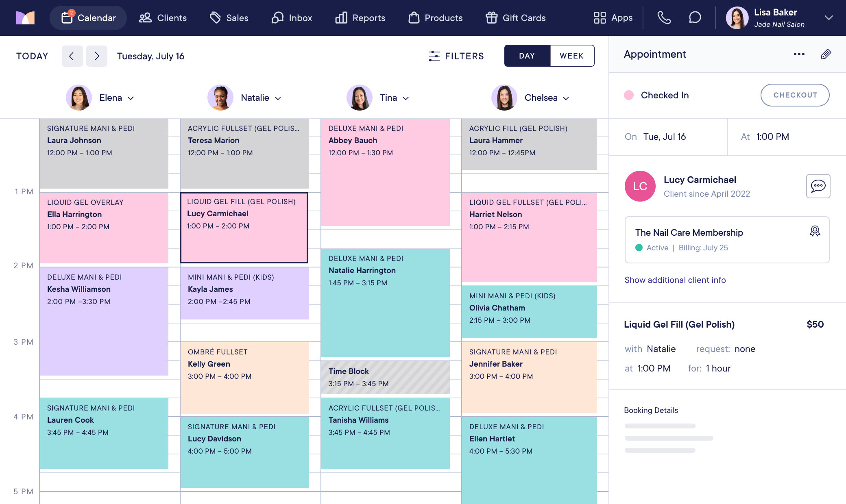Open Lisa Baker account dropdown

point(829,18)
